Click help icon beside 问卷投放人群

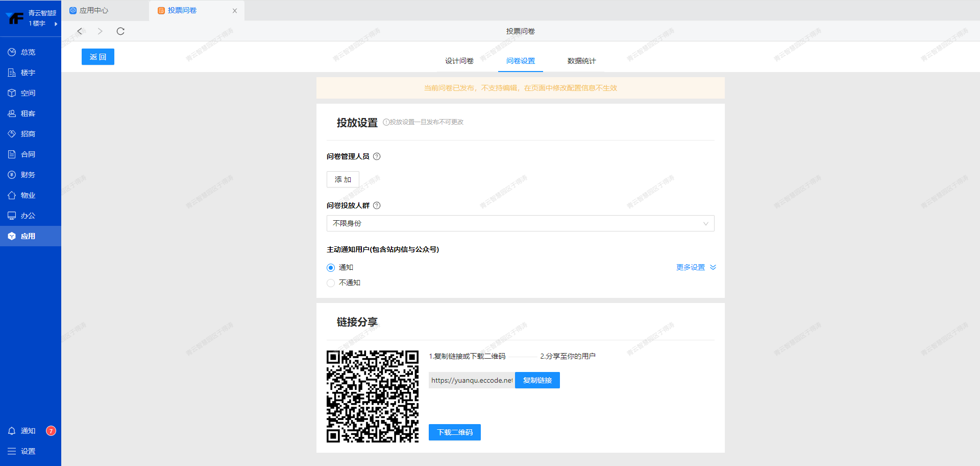(x=377, y=205)
